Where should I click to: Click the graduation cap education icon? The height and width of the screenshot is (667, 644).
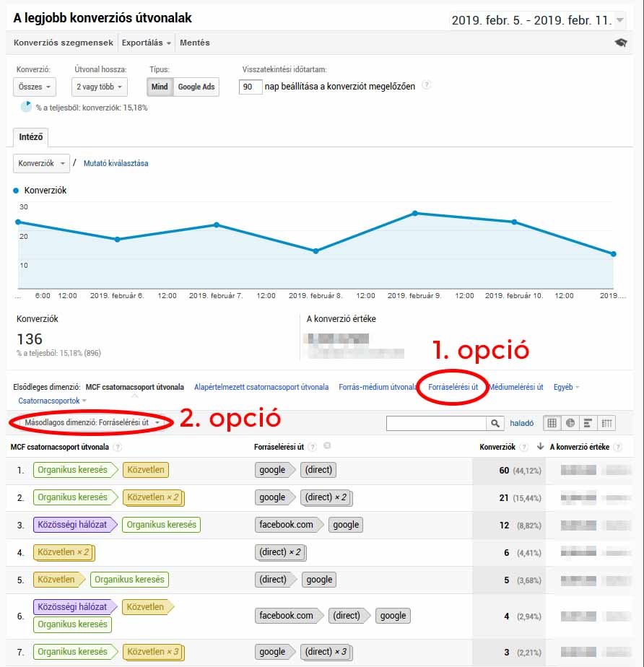pos(621,43)
